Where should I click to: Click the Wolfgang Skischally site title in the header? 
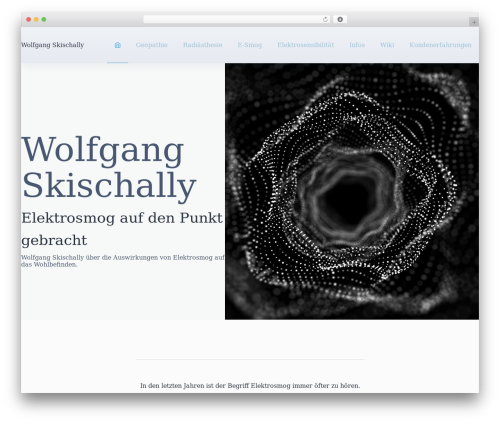52,45
